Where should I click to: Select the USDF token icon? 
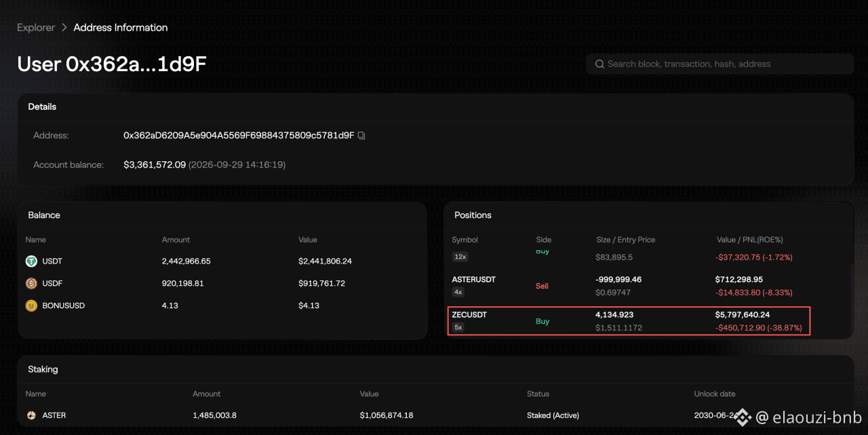pyautogui.click(x=31, y=283)
